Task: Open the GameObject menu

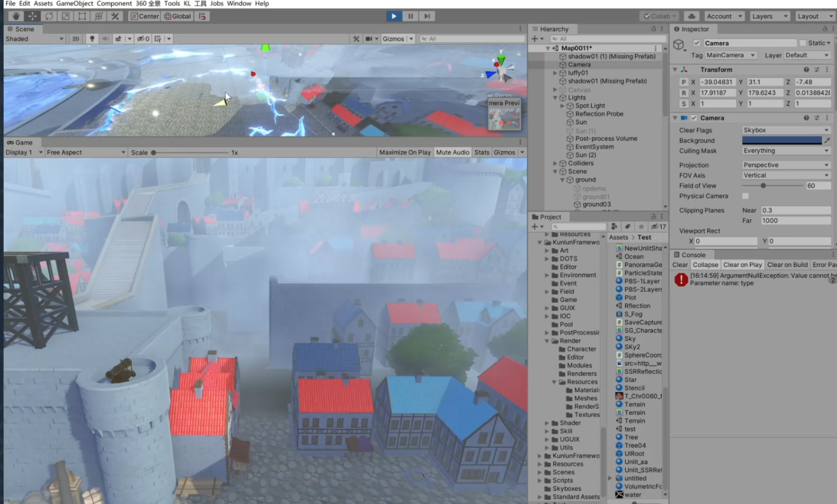Action: click(75, 4)
